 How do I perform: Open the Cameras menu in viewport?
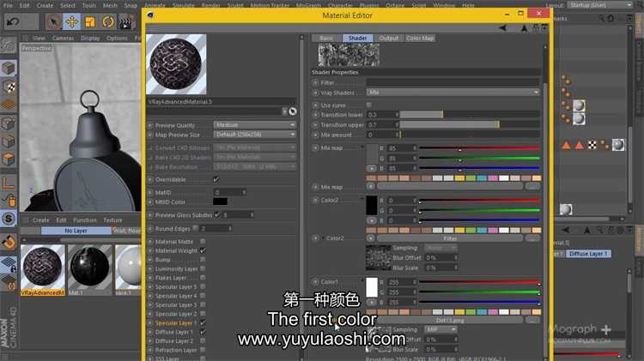[64, 38]
